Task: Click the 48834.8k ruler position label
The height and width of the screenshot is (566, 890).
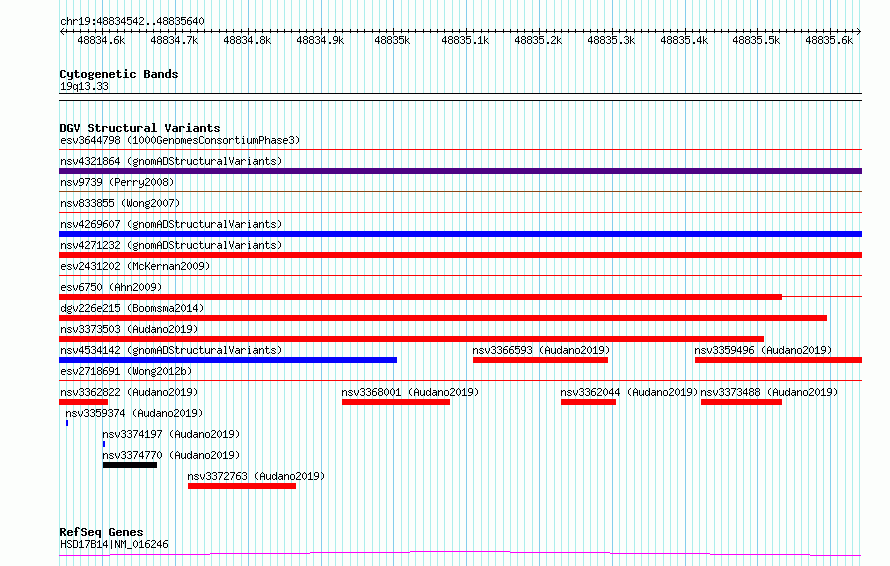Action: click(247, 40)
